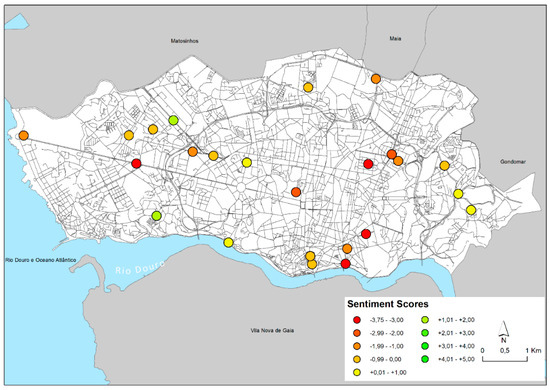Select the dark orange marker in the city center

[x=296, y=192]
